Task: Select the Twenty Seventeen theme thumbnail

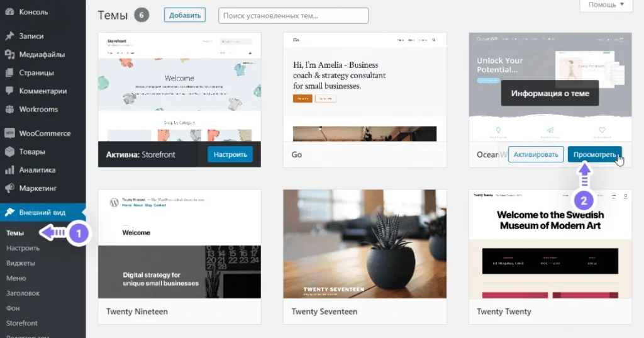Action: coord(365,244)
